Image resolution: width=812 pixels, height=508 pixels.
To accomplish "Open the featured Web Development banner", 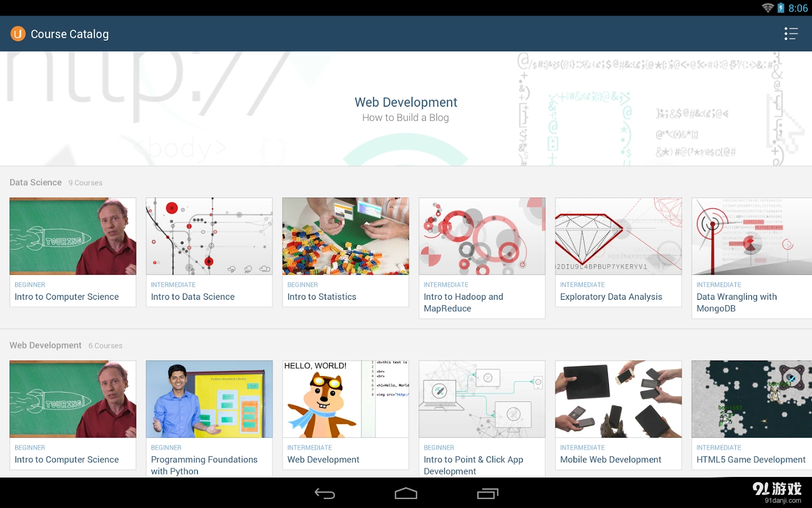I will click(x=405, y=109).
